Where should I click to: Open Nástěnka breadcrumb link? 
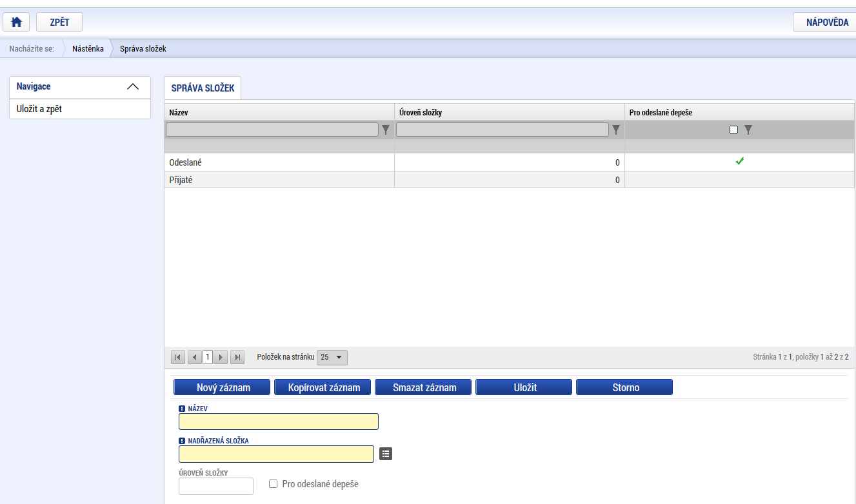88,48
